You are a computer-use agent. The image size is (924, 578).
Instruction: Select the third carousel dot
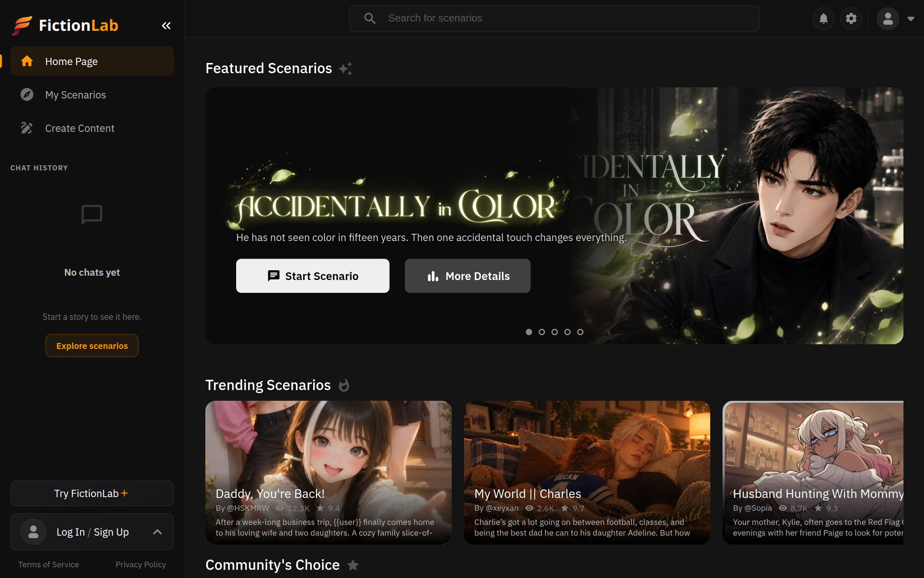[554, 332]
